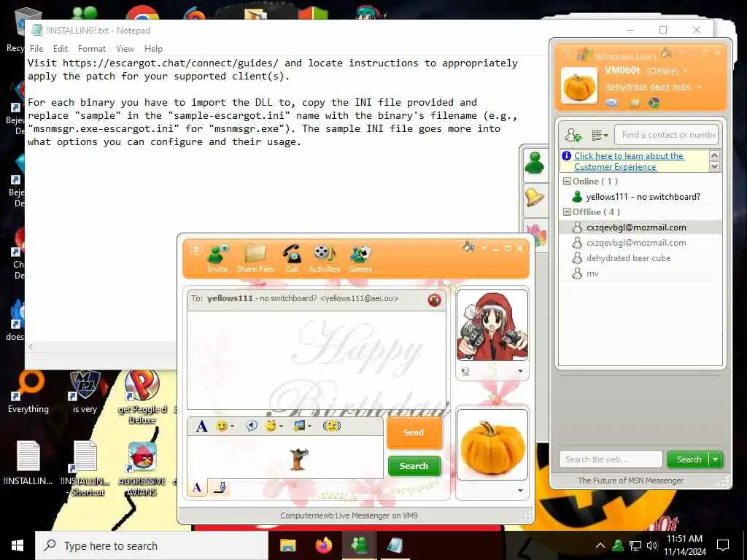
Task: Click the Windows Start button
Action: (x=18, y=545)
